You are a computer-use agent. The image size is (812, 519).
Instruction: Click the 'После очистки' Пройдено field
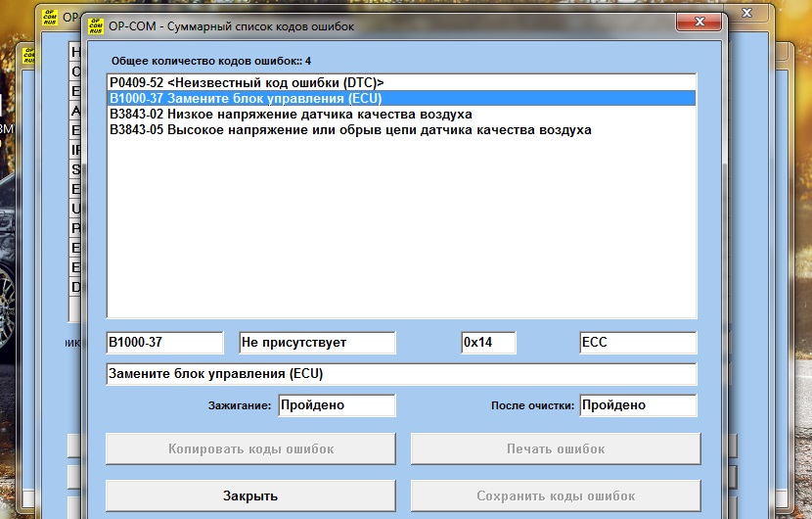[x=637, y=405]
